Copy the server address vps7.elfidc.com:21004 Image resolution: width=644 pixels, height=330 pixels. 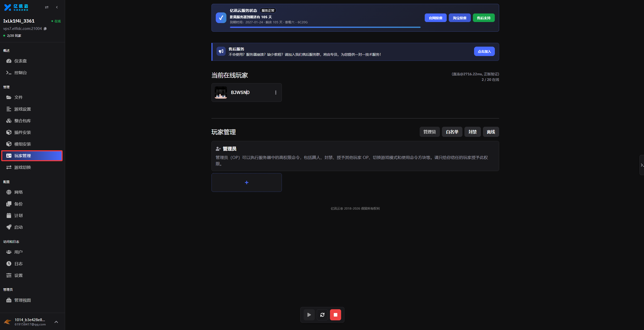45,29
